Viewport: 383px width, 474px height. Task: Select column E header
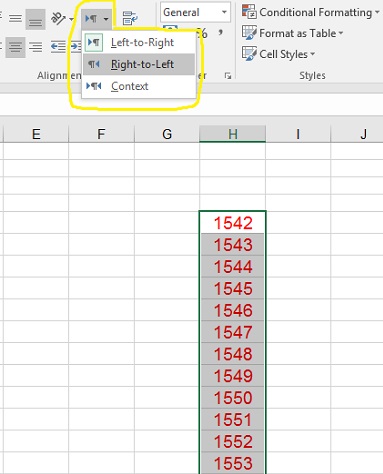pos(36,134)
